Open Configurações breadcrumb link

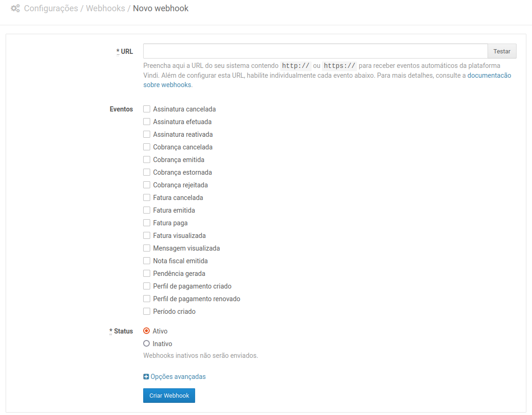(51, 8)
